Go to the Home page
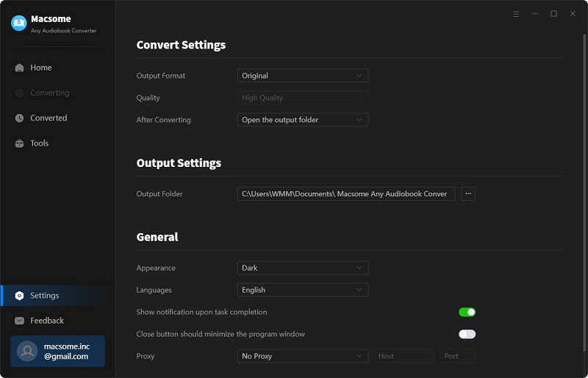This screenshot has width=588, height=378. [57, 68]
